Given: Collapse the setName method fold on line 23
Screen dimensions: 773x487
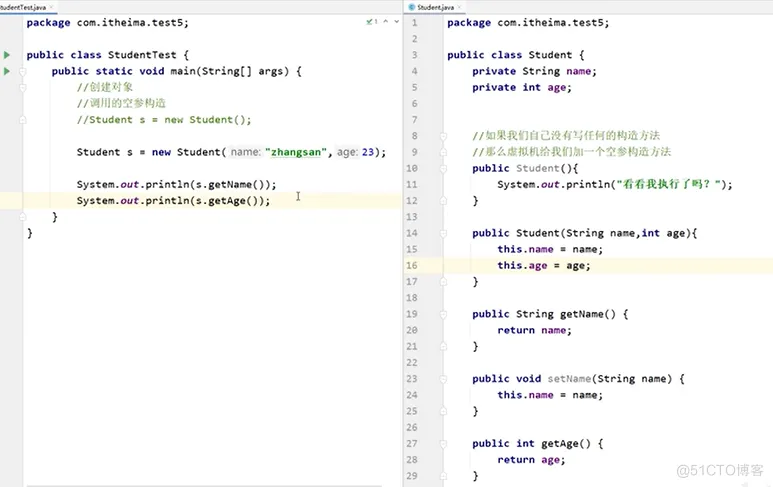Looking at the screenshot, I should tap(443, 379).
